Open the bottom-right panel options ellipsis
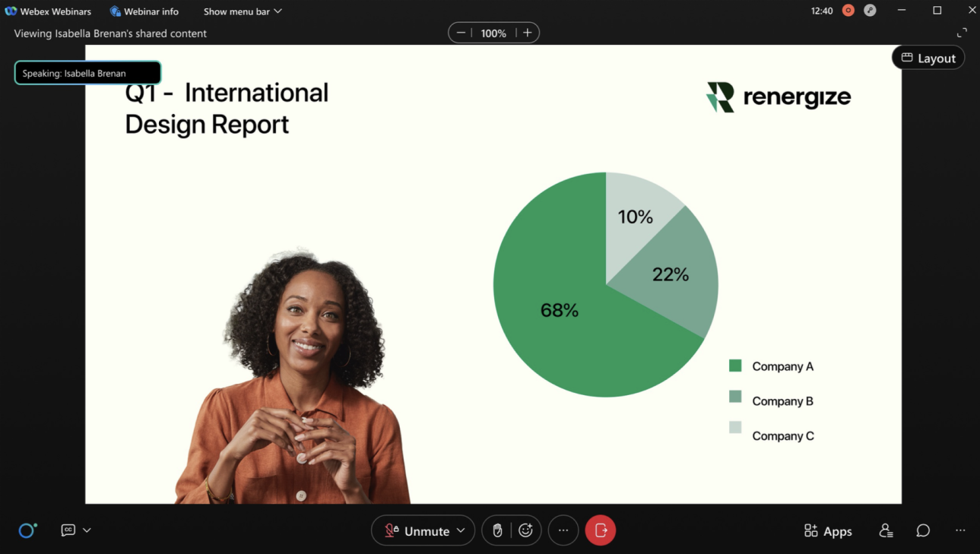The height and width of the screenshot is (554, 980). (x=960, y=530)
